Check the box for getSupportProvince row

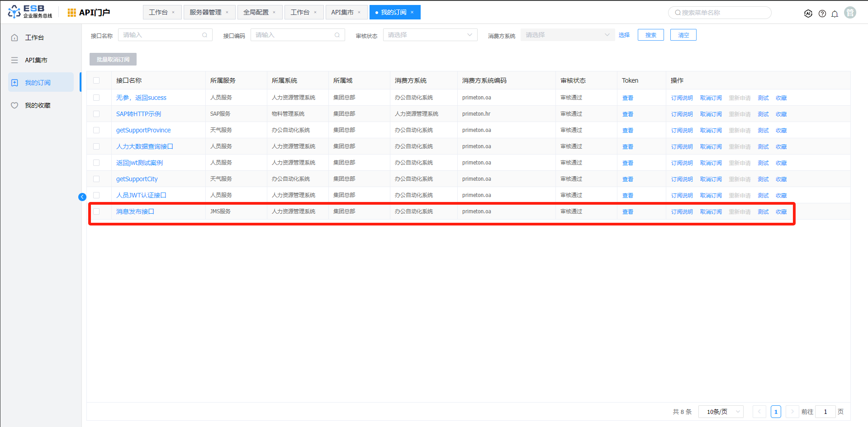(x=96, y=130)
